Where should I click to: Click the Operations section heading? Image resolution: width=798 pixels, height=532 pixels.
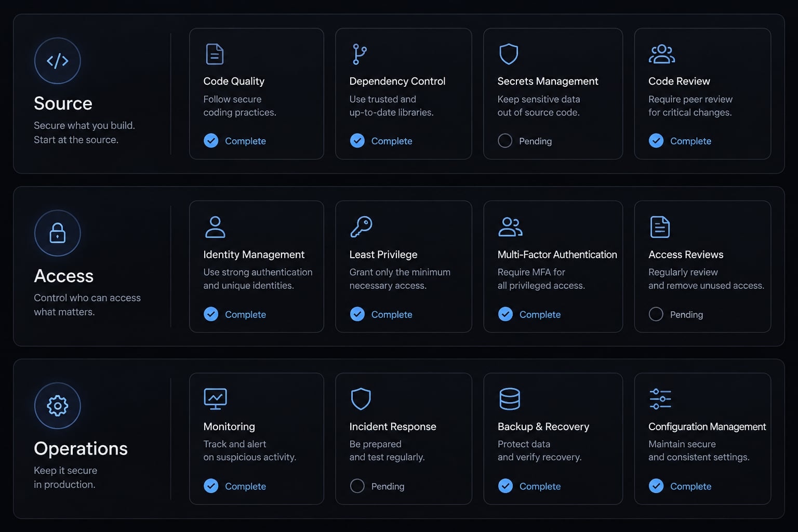[81, 448]
